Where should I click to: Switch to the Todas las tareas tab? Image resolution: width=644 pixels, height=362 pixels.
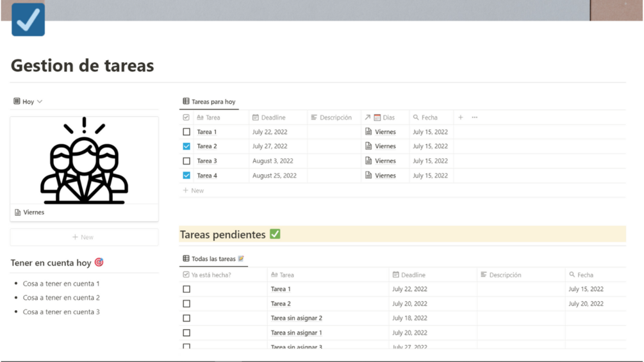coord(213,259)
